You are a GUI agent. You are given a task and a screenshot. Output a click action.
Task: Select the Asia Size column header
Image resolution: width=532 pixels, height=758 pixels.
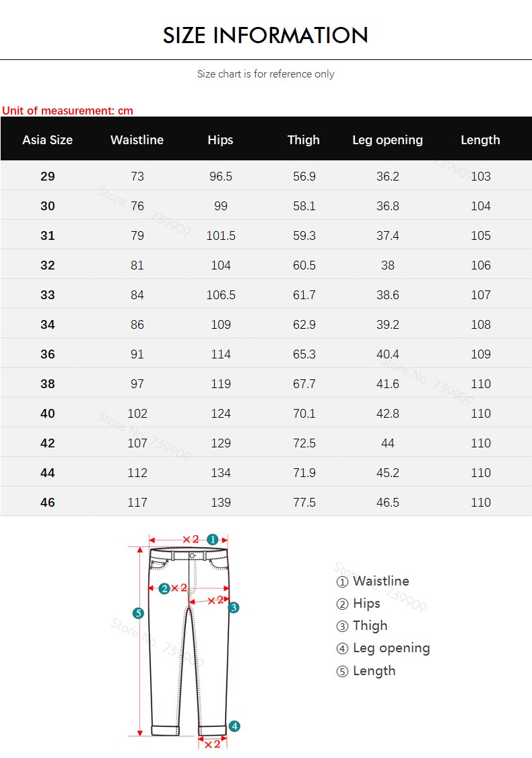point(47,140)
